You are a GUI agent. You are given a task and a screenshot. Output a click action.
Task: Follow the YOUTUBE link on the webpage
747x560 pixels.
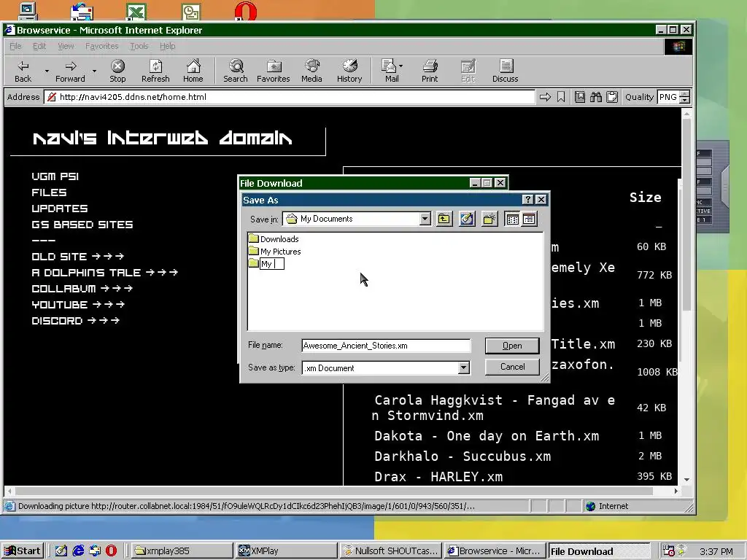point(78,304)
